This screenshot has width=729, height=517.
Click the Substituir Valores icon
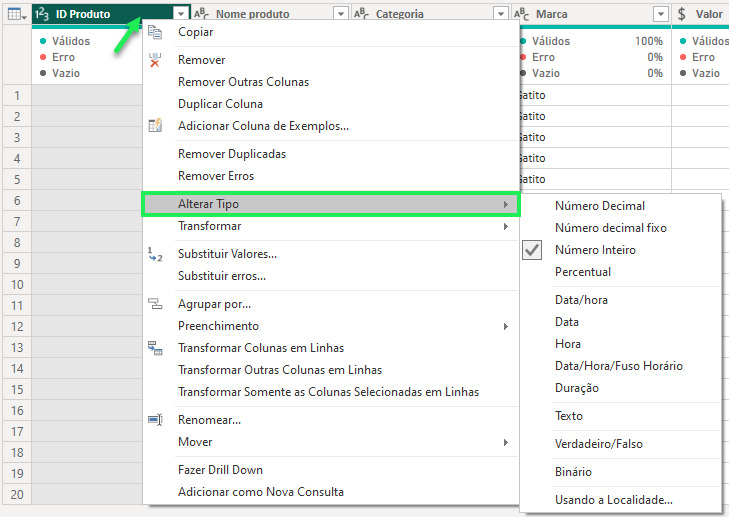tap(155, 254)
